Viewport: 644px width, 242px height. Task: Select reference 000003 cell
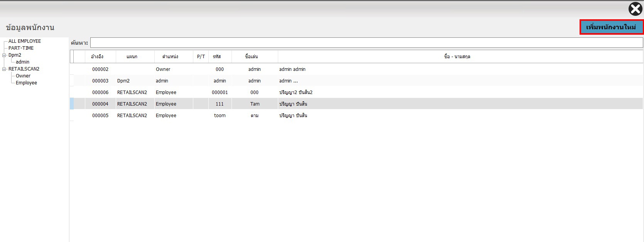pos(100,81)
